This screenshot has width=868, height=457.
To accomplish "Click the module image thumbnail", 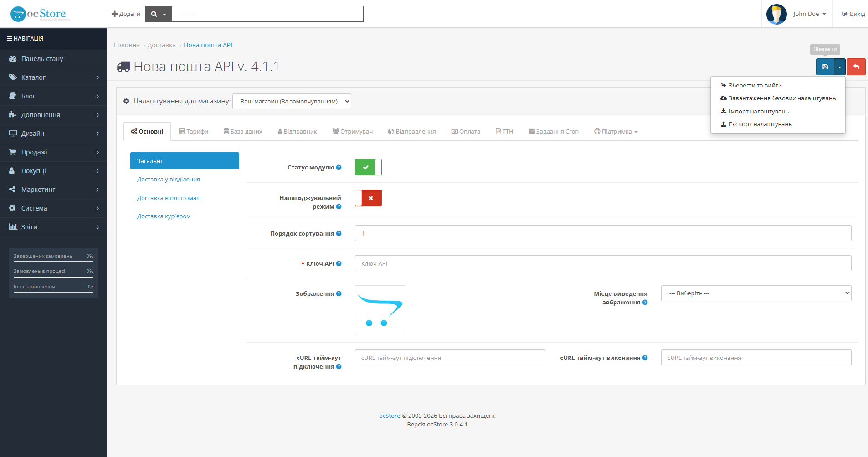I will [380, 310].
